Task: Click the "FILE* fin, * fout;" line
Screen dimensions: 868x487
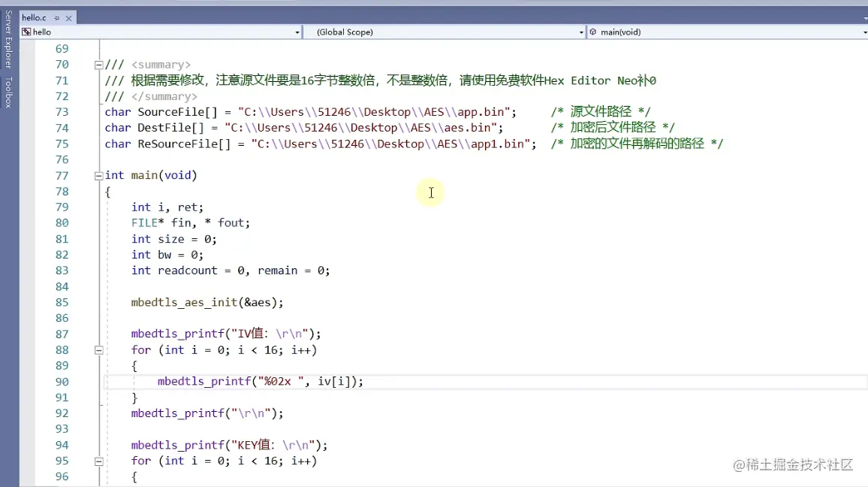Action: pos(191,222)
